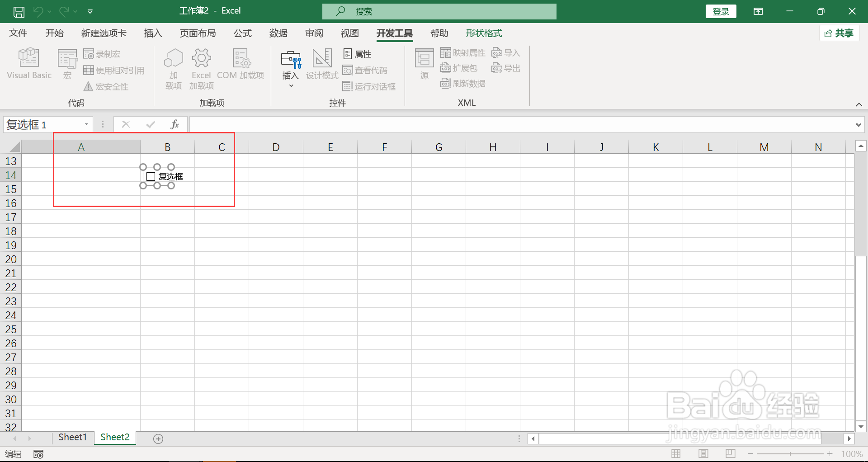Open the Visual Basic editor
This screenshot has width=868, height=462.
(29, 64)
